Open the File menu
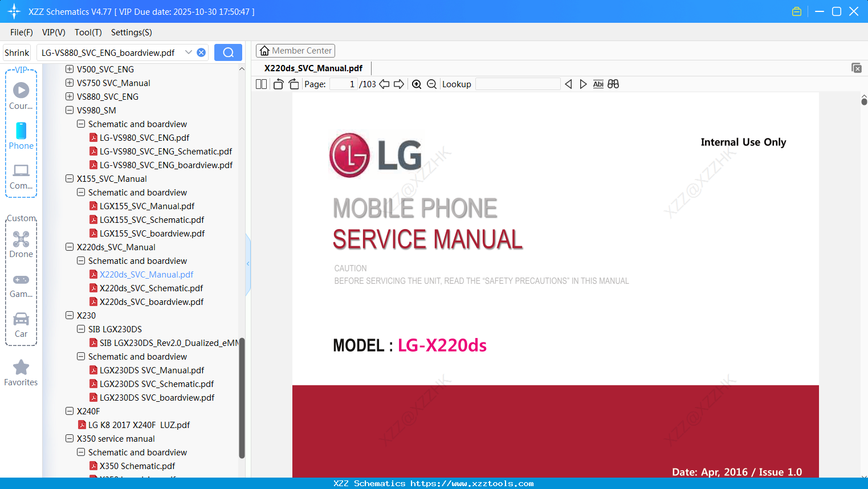 pyautogui.click(x=21, y=32)
